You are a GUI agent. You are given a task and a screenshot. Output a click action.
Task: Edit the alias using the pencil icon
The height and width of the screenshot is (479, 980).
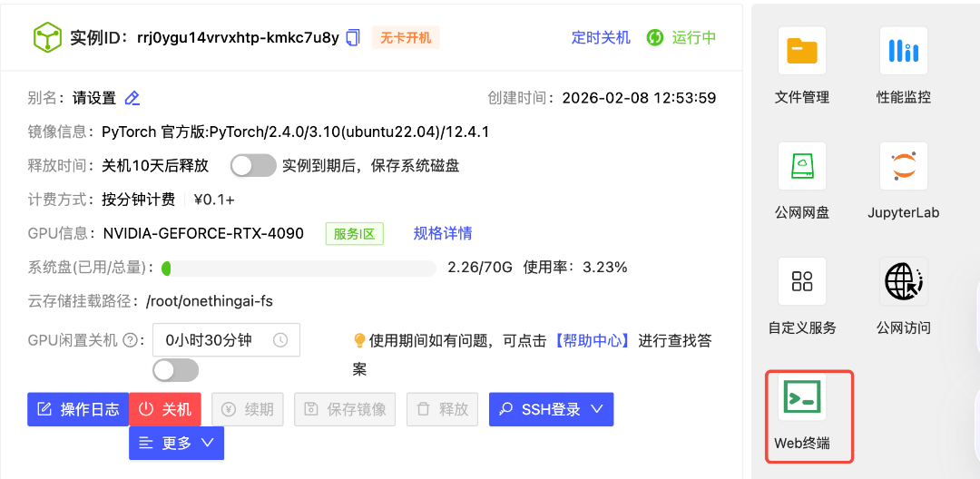(132, 98)
